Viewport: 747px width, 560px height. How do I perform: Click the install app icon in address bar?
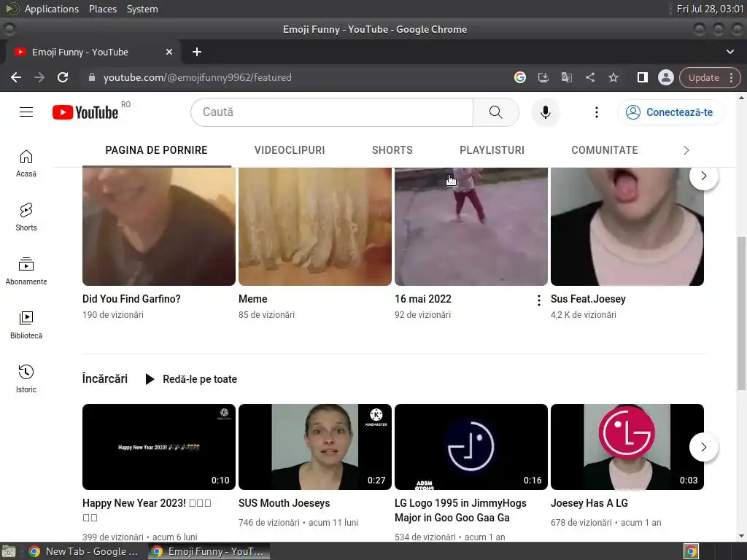(543, 77)
